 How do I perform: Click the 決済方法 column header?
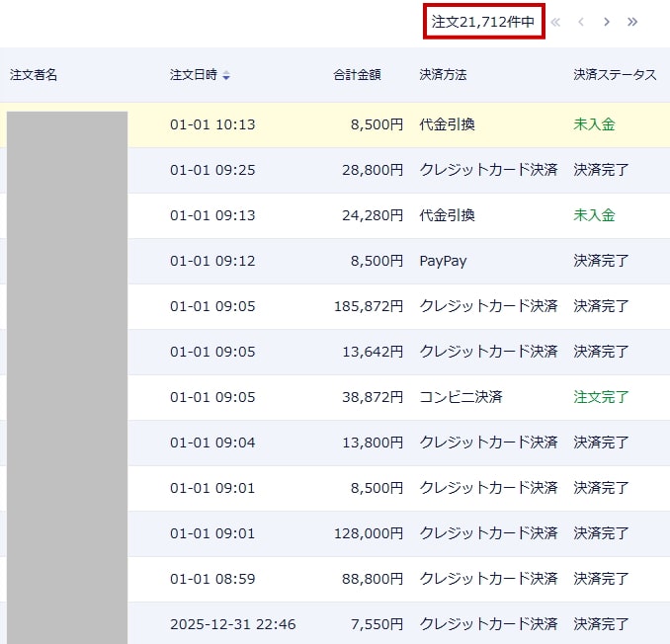tap(443, 75)
